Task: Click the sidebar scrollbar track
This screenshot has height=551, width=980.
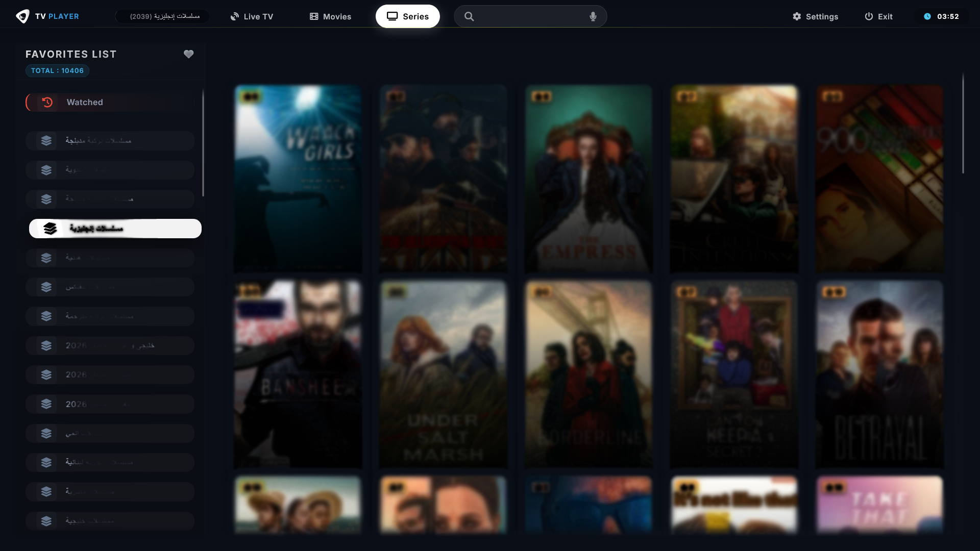Action: (203, 306)
